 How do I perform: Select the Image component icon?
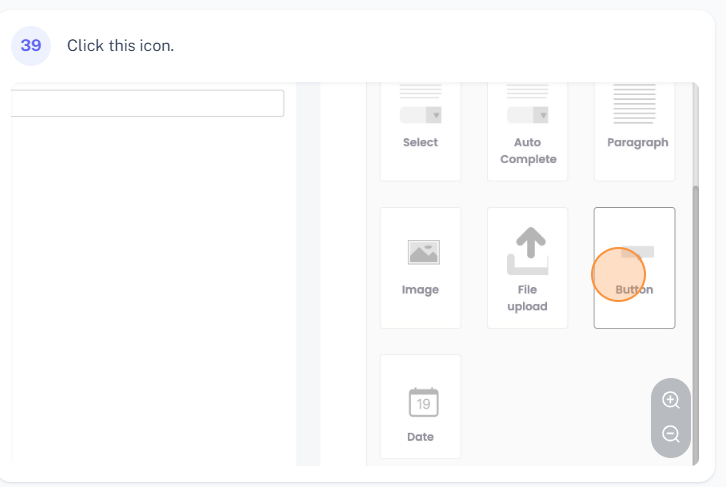[x=424, y=252]
